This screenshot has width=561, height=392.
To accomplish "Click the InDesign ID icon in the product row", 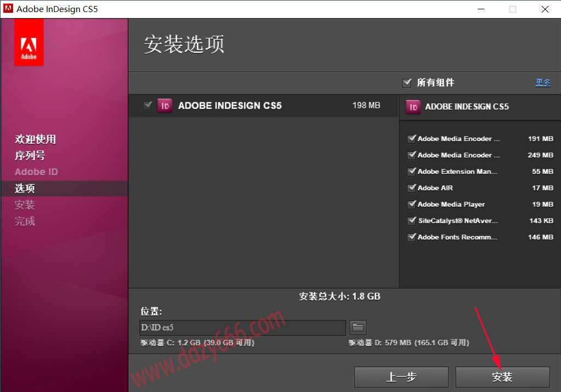I will [165, 106].
